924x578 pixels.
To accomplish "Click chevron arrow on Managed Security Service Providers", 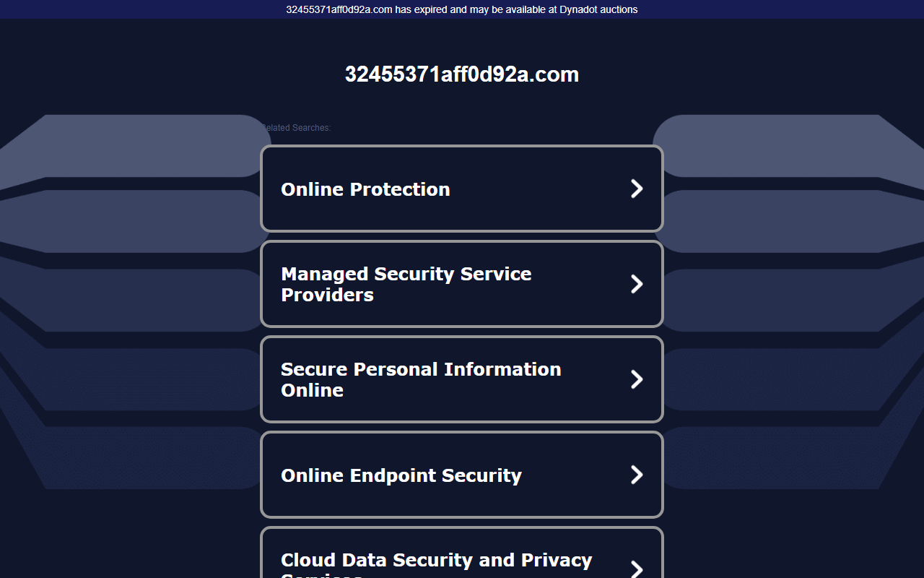I will pyautogui.click(x=637, y=284).
